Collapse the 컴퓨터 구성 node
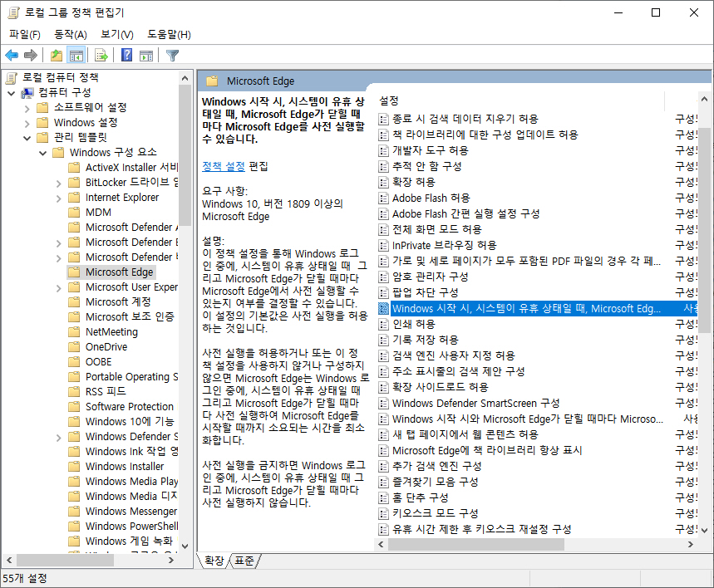This screenshot has height=588, width=714. click(x=12, y=93)
